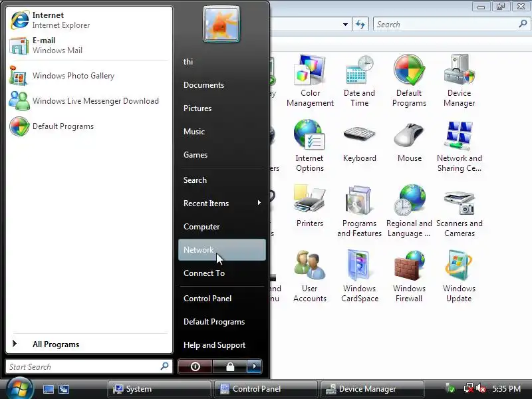
Task: Open Programs and Features icon
Action: coord(359,211)
